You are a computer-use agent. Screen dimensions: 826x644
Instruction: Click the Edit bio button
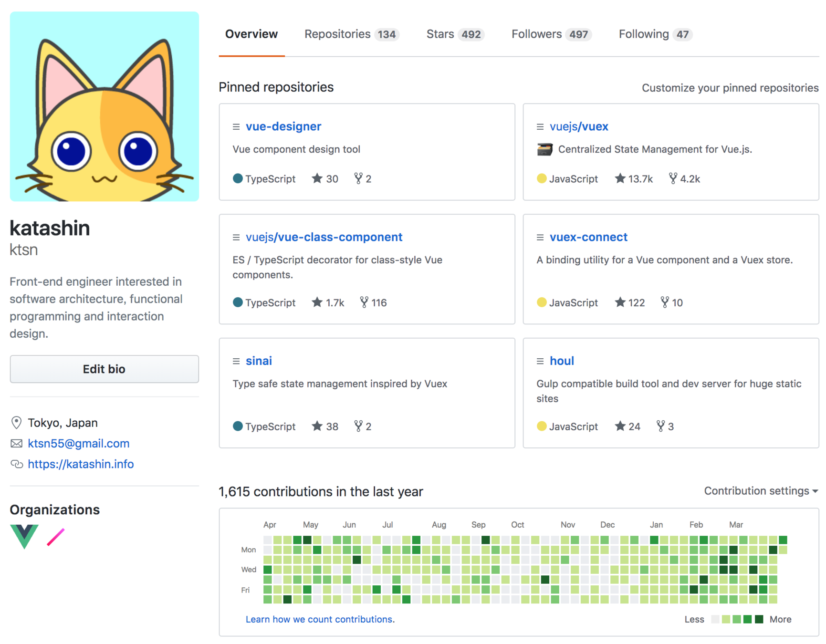[104, 369]
